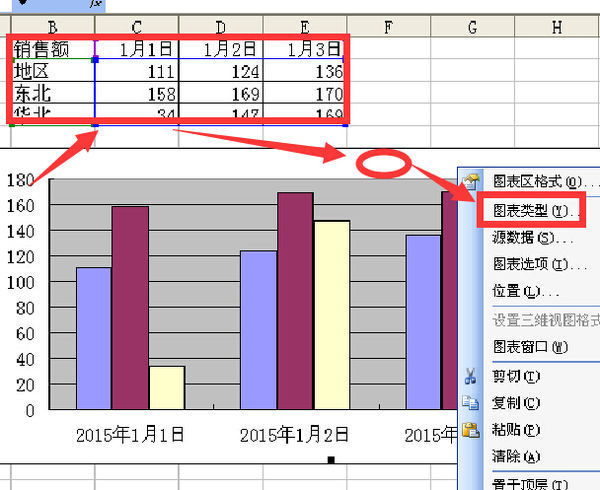Select column F header
The height and width of the screenshot is (490, 600).
tap(389, 26)
